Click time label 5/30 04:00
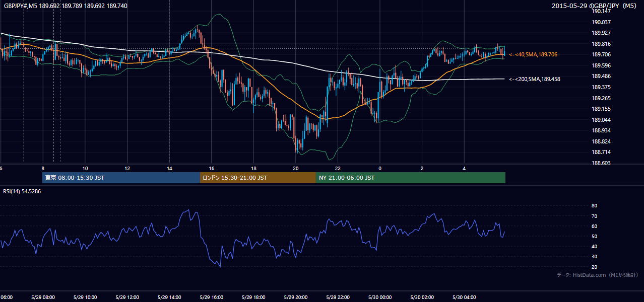Screen dimensions: 644x302 (x=464, y=297)
